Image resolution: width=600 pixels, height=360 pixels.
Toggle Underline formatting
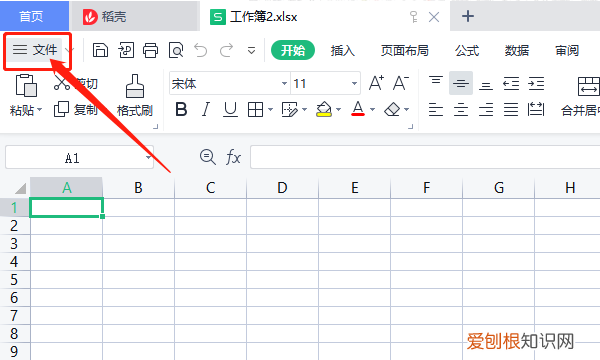[230, 110]
